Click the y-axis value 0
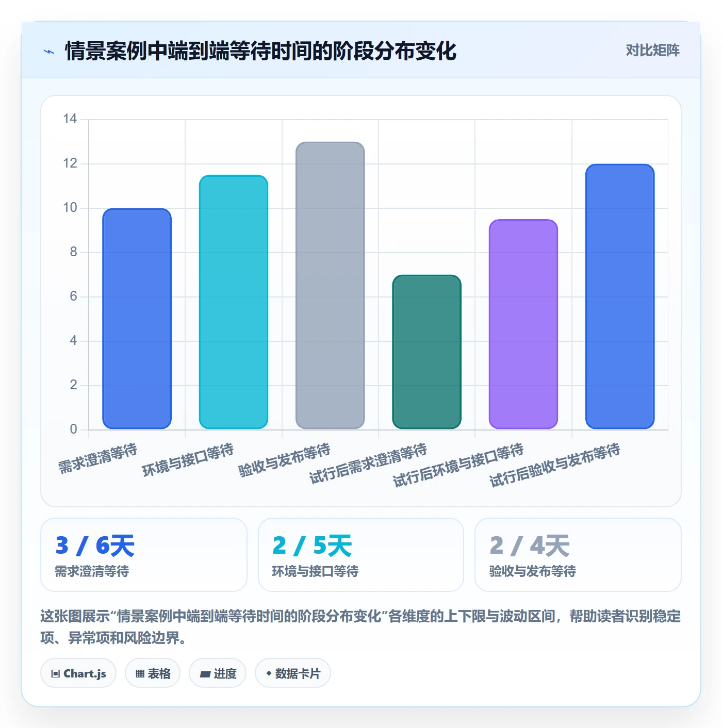Image resolution: width=722 pixels, height=728 pixels. [x=73, y=429]
